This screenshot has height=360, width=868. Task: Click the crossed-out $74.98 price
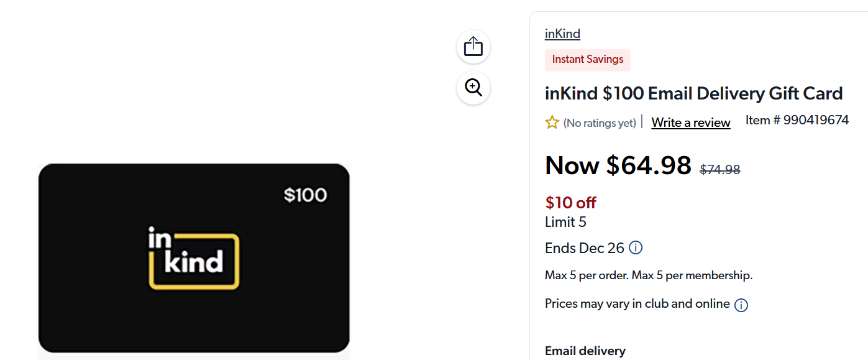[x=720, y=169]
